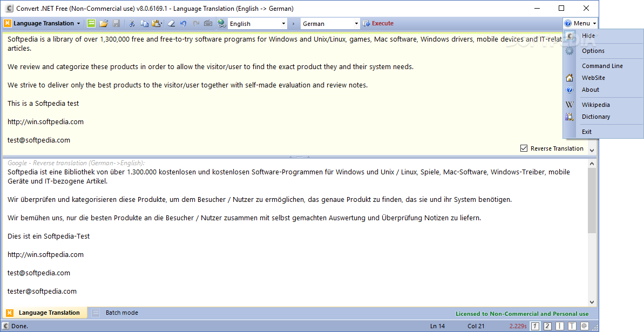Viewport: 644px width, 332px height.
Task: Click the paste icon's small dropdown arrow
Action: (162, 23)
